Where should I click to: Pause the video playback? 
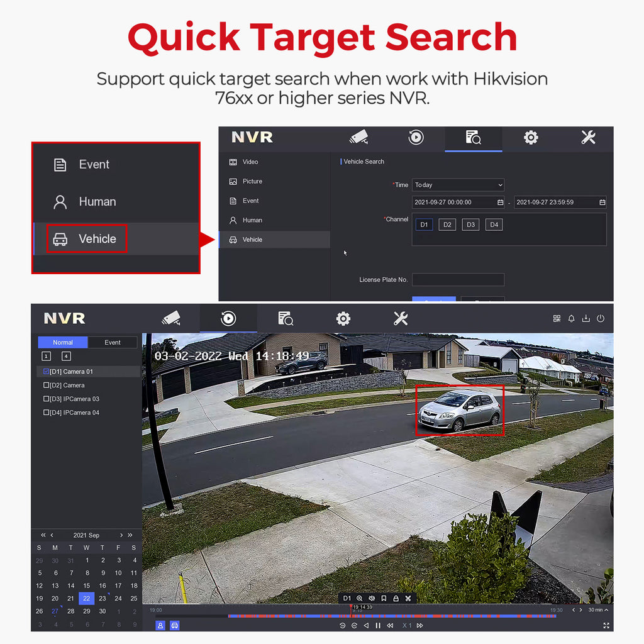pyautogui.click(x=378, y=626)
